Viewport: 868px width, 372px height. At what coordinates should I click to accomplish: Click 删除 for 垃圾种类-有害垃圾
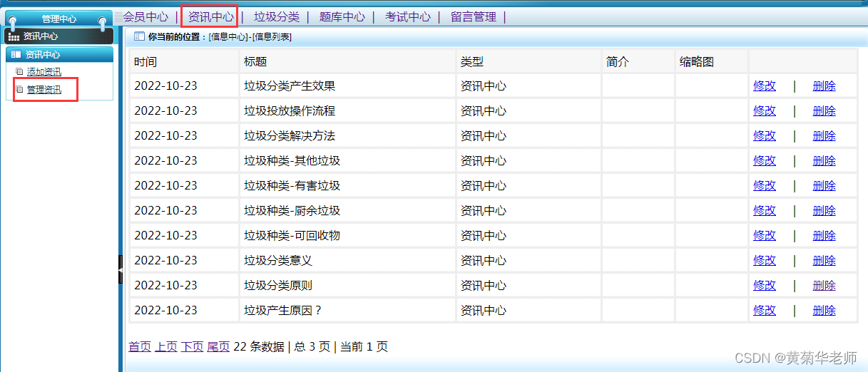coord(824,185)
